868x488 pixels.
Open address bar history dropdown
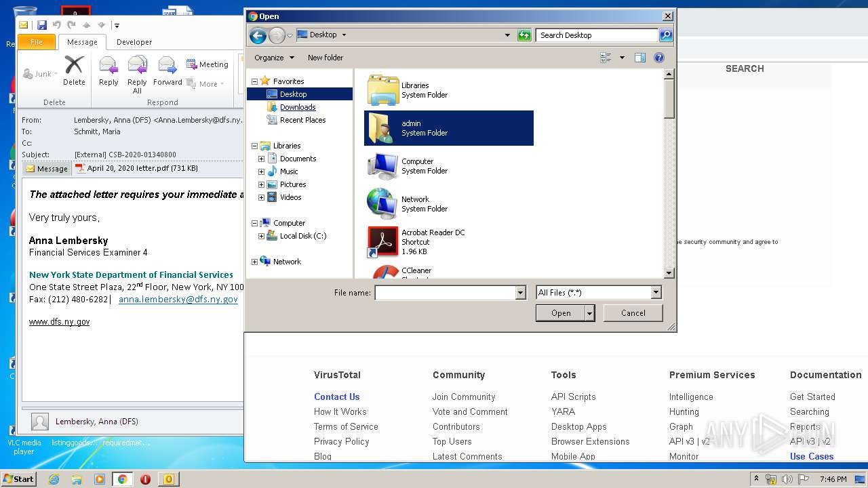tap(507, 35)
